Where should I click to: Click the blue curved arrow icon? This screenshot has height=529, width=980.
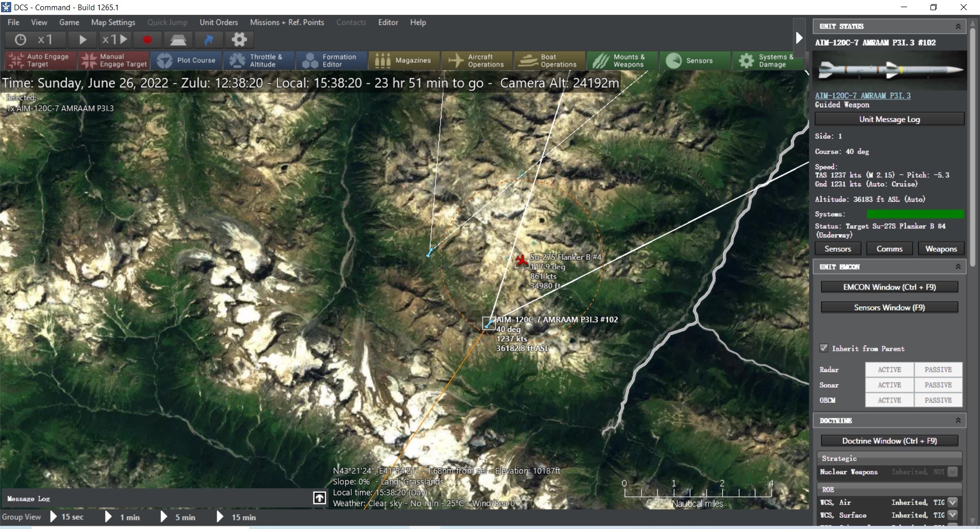point(208,39)
